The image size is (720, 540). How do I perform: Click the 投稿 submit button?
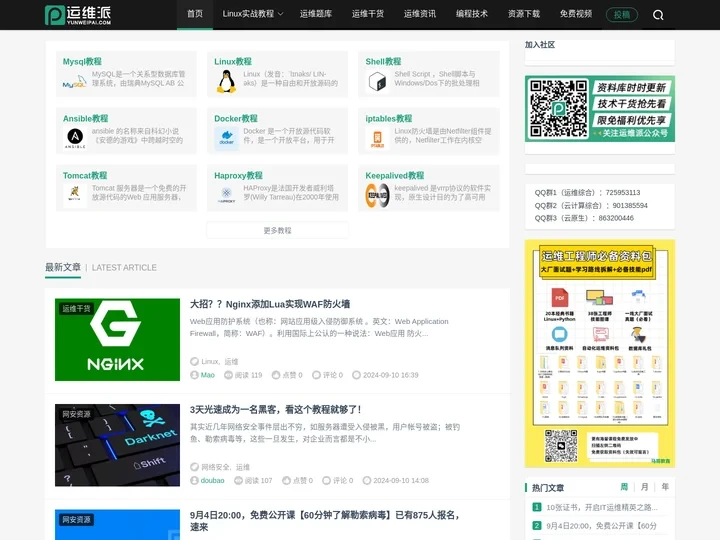pyautogui.click(x=622, y=15)
